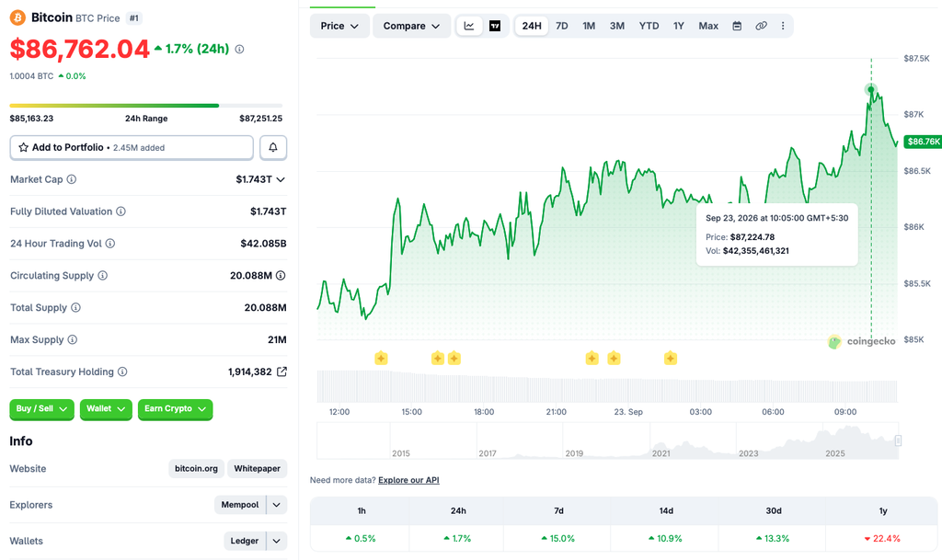
Task: Open the bitcoin.org website link
Action: tap(196, 469)
